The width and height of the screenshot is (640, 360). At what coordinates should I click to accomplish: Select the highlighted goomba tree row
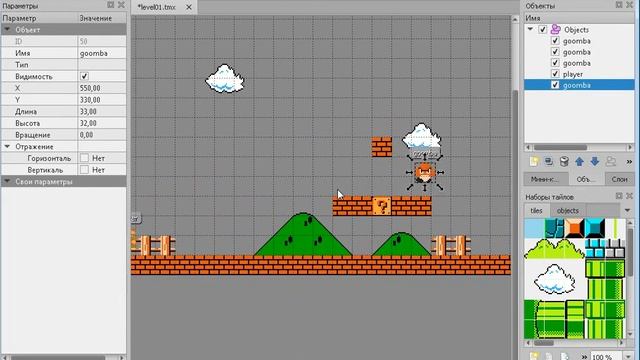(x=579, y=85)
